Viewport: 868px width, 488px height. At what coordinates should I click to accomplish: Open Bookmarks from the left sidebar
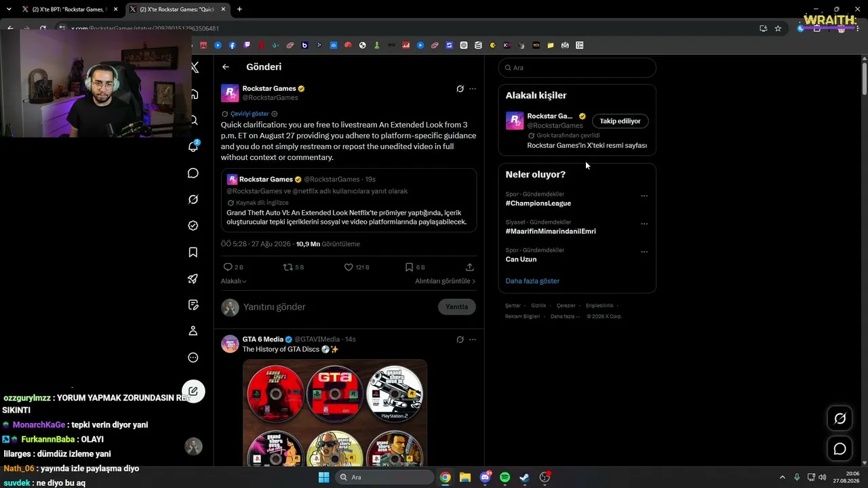pyautogui.click(x=193, y=252)
